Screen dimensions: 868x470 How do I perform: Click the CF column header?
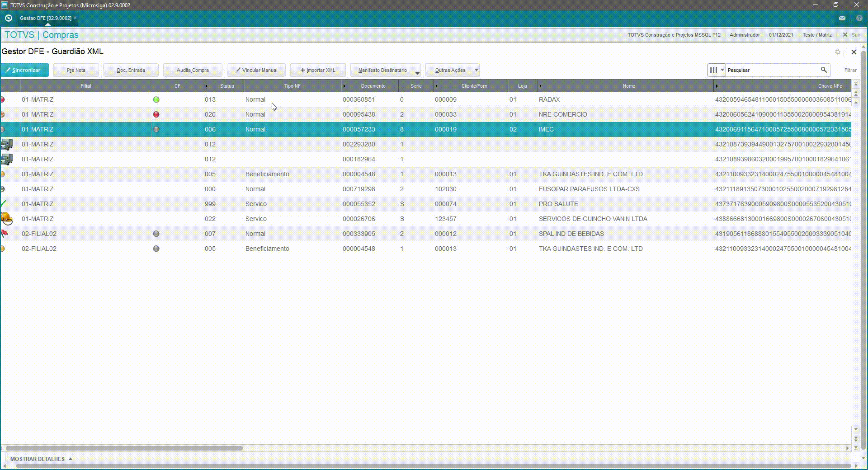(x=177, y=86)
